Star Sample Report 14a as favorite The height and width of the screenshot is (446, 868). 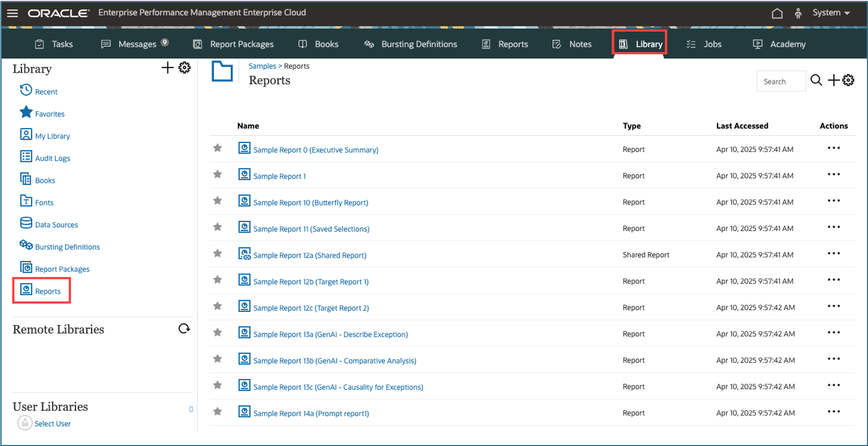(218, 411)
